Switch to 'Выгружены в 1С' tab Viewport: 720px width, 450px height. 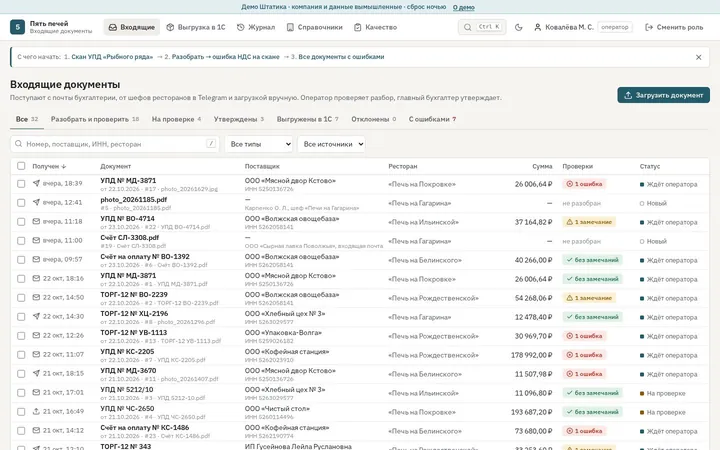point(307,119)
